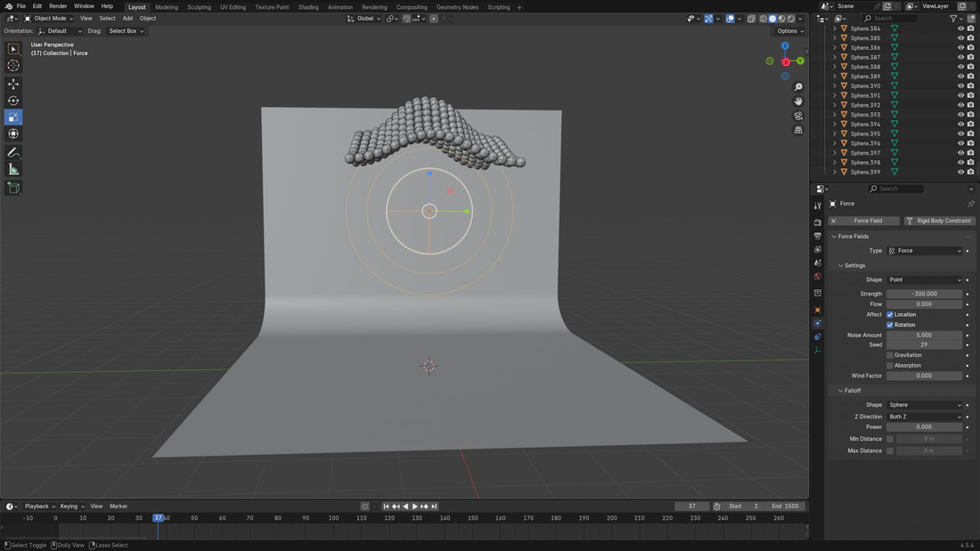The image size is (980, 551).
Task: Choose the Annotate tool
Action: pyautogui.click(x=13, y=152)
